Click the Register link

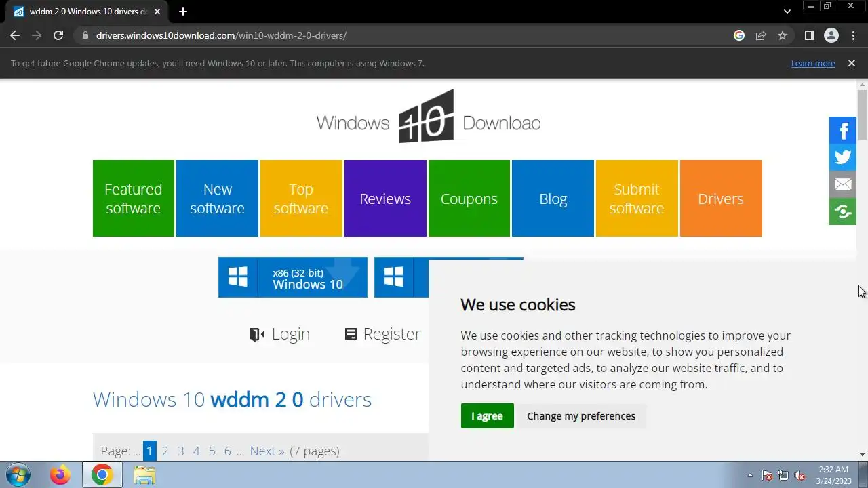point(382,334)
